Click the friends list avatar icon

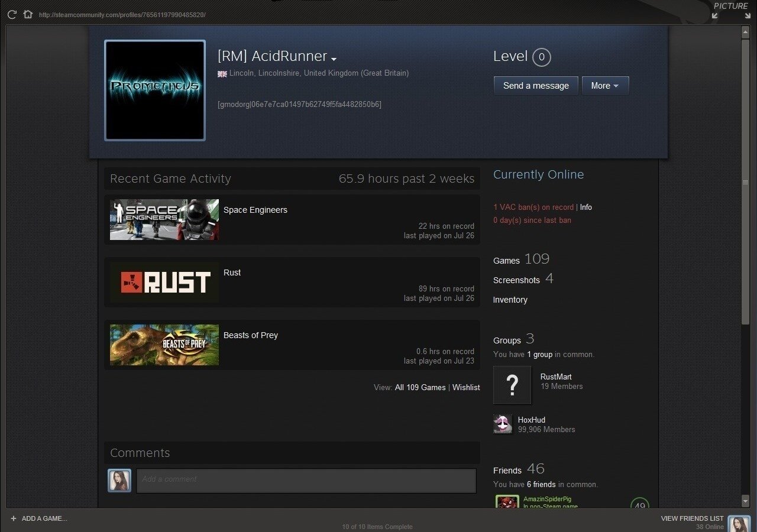point(739,524)
